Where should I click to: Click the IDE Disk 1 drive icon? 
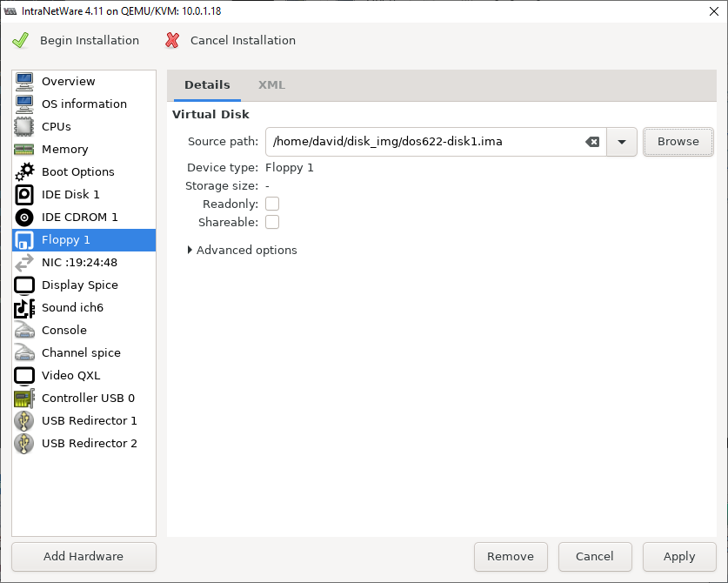pos(24,195)
